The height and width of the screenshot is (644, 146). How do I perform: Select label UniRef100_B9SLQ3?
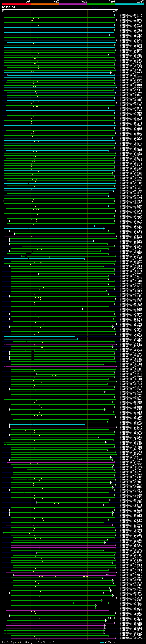tap(131, 63)
